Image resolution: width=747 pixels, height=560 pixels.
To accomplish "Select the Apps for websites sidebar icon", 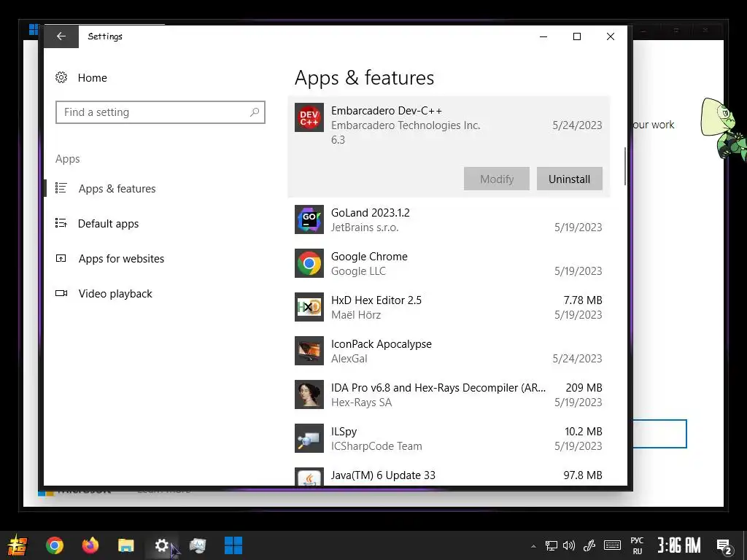I will 61,258.
